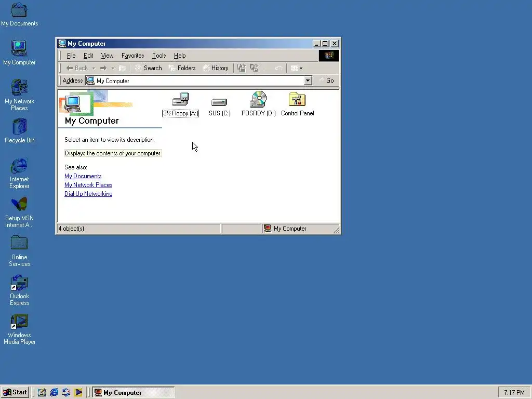Click 'Select an item to view its description.' text
This screenshot has width=532, height=399.
tap(110, 140)
